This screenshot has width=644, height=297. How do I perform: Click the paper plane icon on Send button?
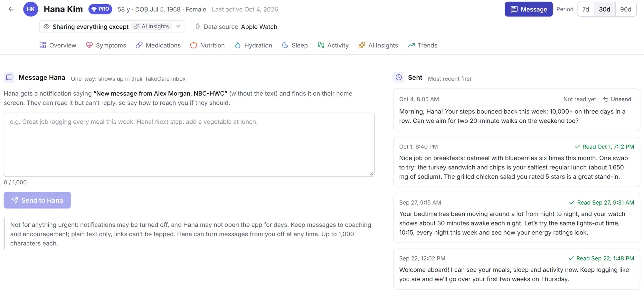15,200
